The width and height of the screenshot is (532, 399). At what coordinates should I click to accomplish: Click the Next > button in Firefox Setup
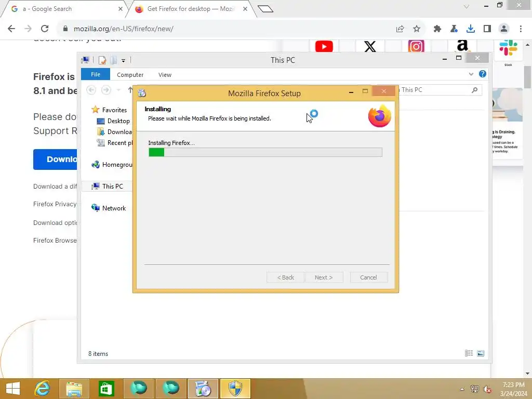click(324, 277)
